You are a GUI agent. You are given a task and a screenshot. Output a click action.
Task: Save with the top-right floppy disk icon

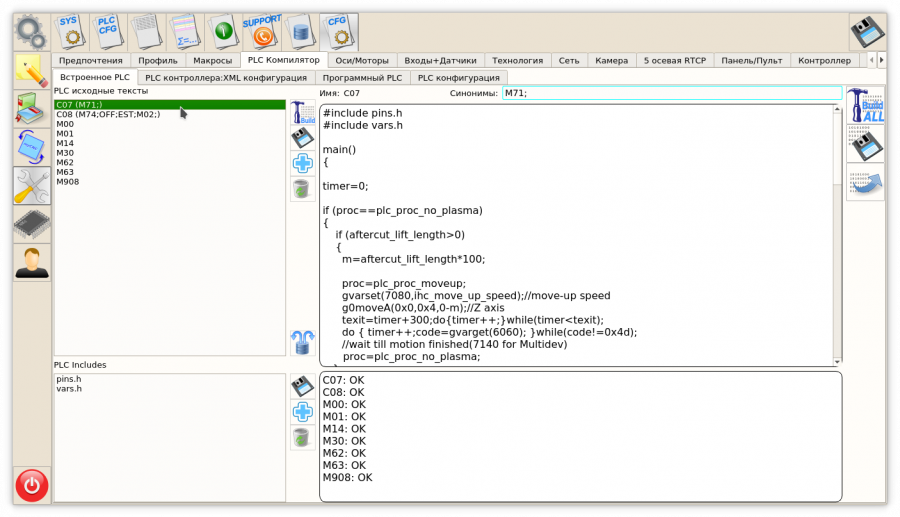pyautogui.click(x=866, y=31)
